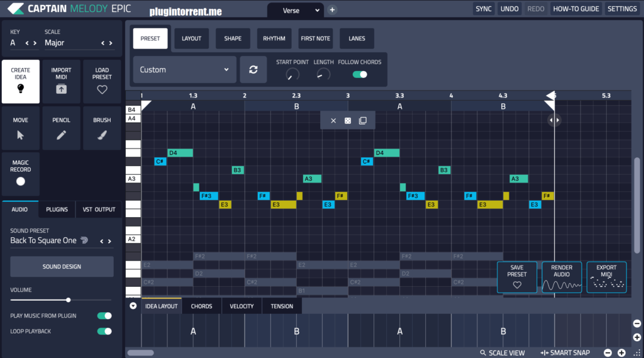Click the Volume slider handle
Image resolution: width=644 pixels, height=358 pixels.
pos(68,300)
